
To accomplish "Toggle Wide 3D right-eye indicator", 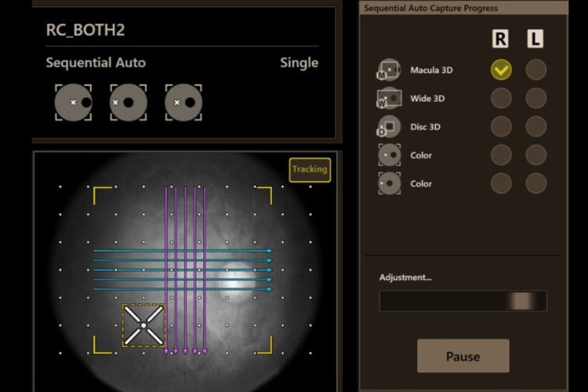I will click(x=501, y=98).
